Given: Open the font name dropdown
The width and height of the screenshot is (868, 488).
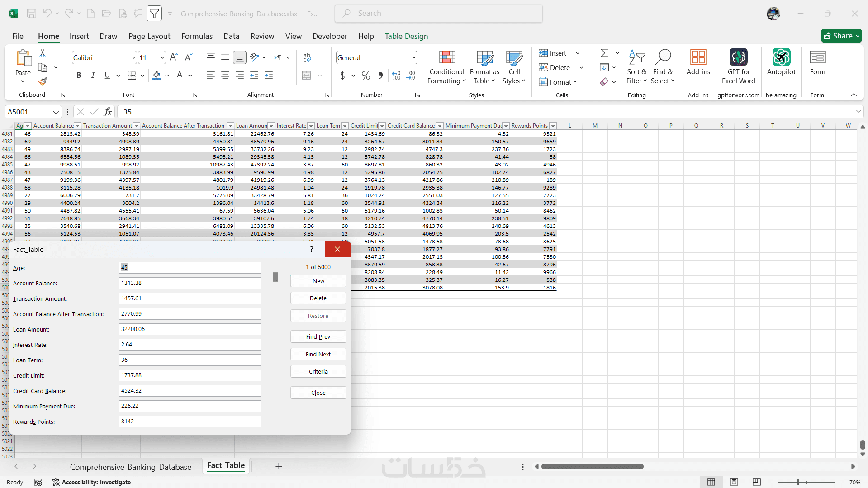Looking at the screenshot, I should point(133,57).
